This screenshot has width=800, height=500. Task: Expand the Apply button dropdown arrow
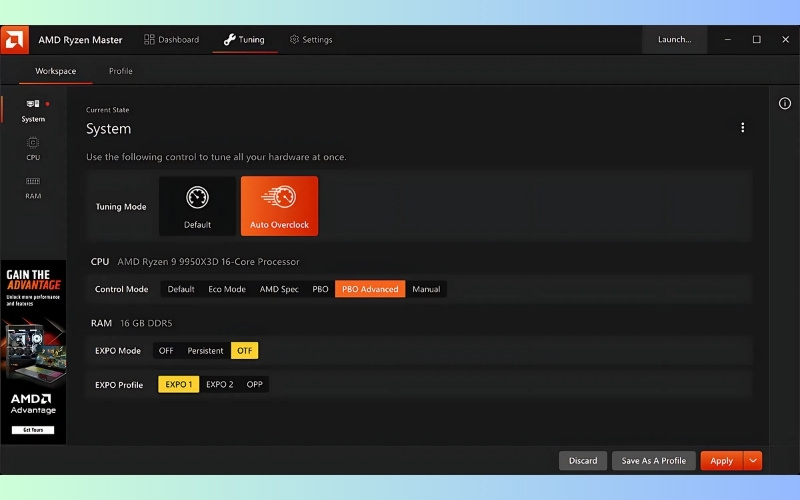(753, 461)
